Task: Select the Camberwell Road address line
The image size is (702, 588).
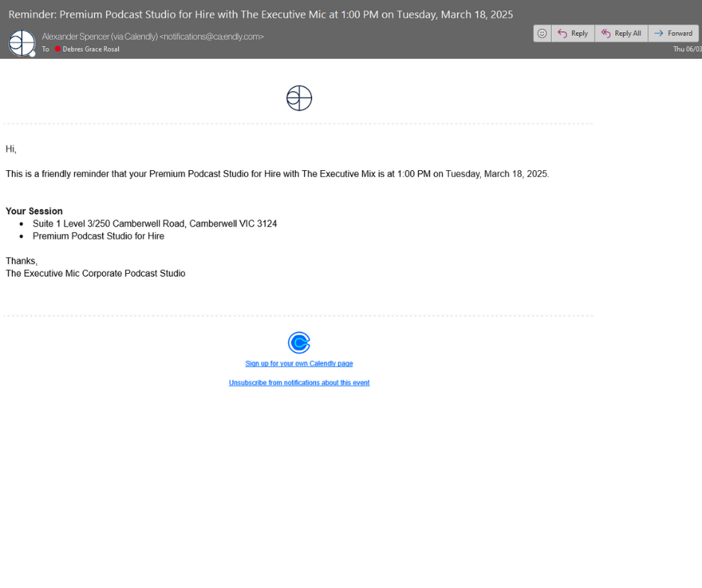Action: (x=155, y=223)
